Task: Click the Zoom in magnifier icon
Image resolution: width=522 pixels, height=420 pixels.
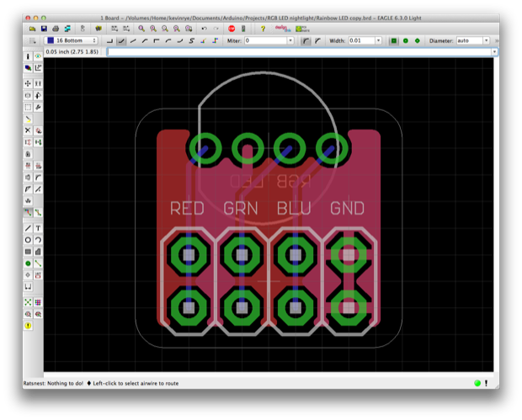Action: [x=153, y=29]
